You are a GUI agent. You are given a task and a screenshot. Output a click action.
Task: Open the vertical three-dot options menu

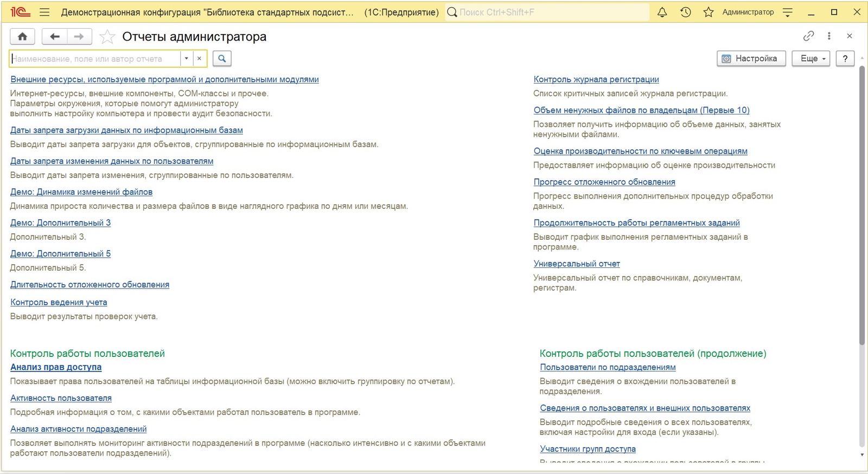pyautogui.click(x=829, y=36)
